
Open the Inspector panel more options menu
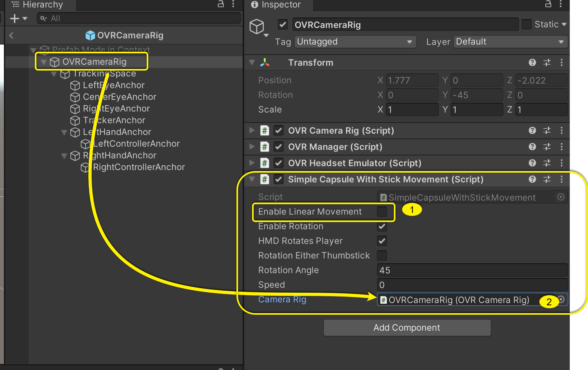point(561,4)
